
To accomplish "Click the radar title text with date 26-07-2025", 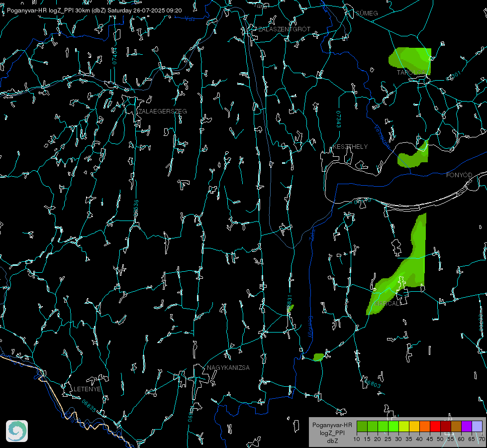I will point(94,10).
